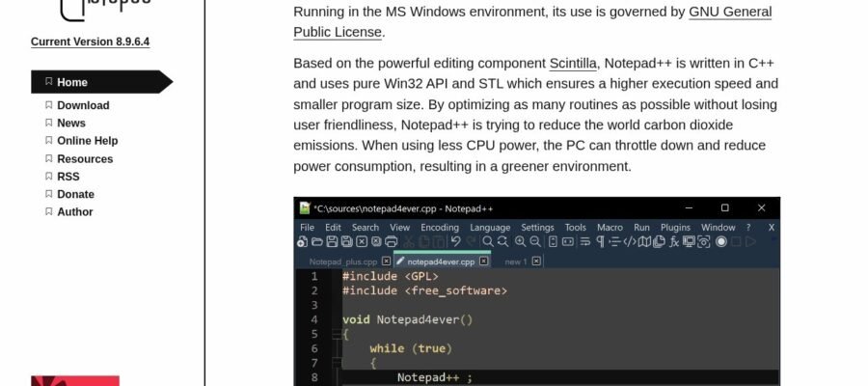Click the Stop Recording square icon
868x386 pixels.
pos(736,241)
